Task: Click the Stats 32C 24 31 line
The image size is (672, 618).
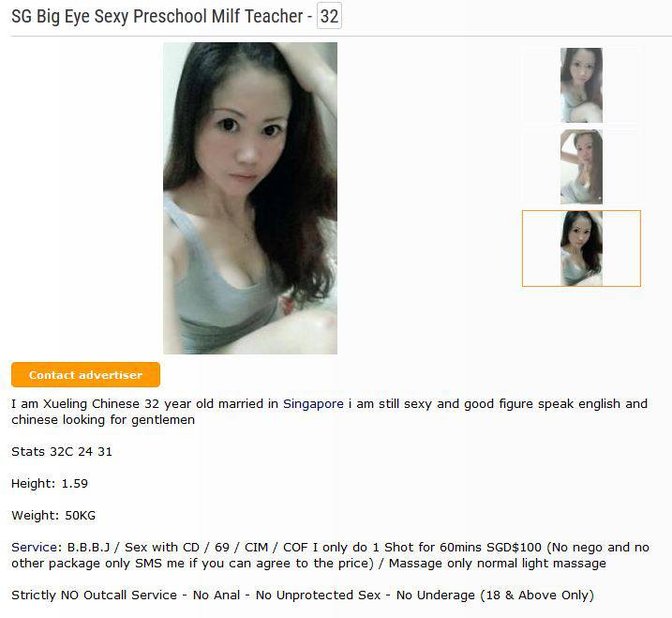Action: (x=62, y=452)
